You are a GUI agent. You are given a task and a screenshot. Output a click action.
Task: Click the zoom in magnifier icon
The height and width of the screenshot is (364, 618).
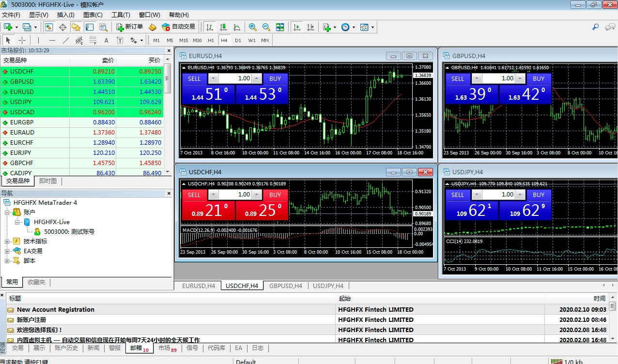point(252,27)
